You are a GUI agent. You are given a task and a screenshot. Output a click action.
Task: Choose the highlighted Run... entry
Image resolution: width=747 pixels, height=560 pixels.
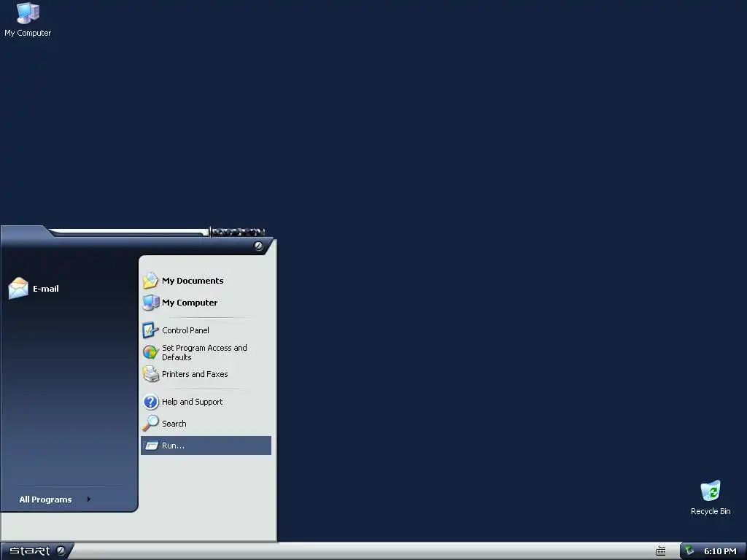(x=206, y=446)
